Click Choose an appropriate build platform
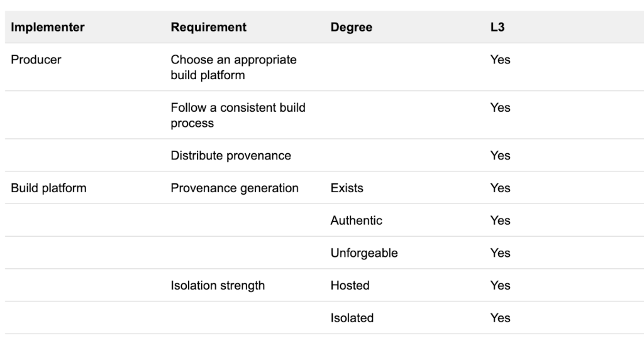Viewport: 644px width, 348px height. pos(233,67)
